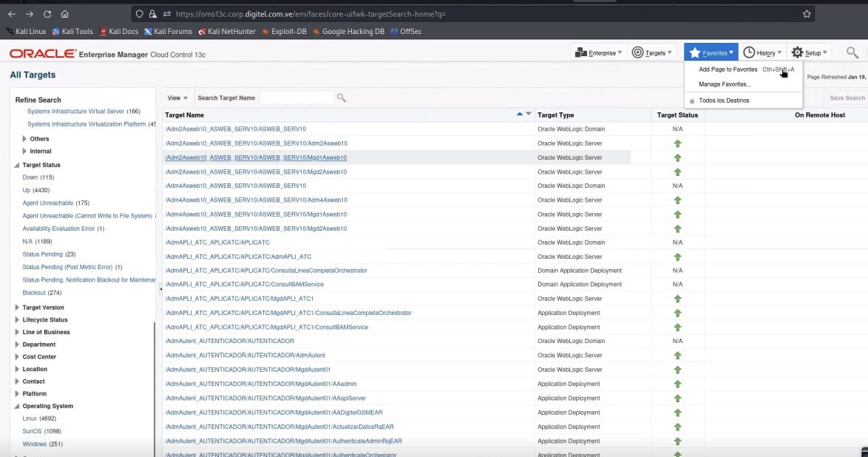Expand the Platform section

tap(17, 393)
